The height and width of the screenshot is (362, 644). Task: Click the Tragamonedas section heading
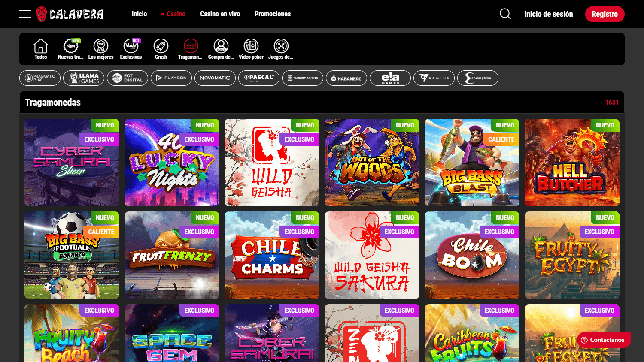(x=53, y=103)
